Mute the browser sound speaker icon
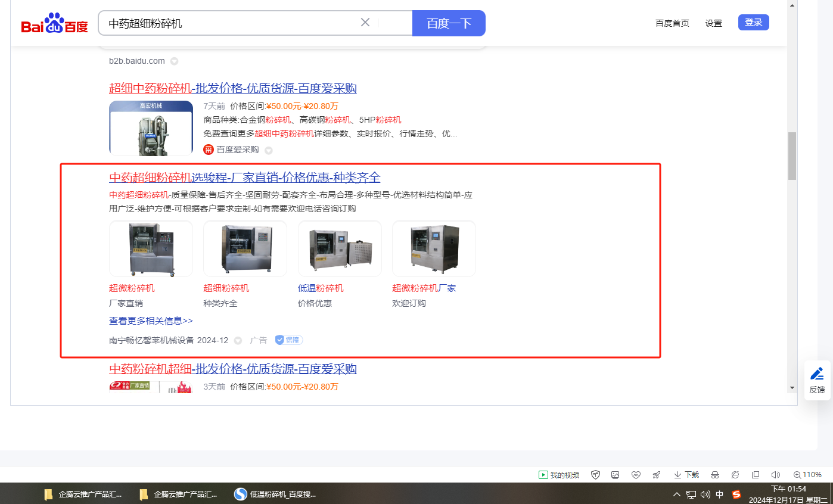The height and width of the screenshot is (504, 833). (x=776, y=475)
